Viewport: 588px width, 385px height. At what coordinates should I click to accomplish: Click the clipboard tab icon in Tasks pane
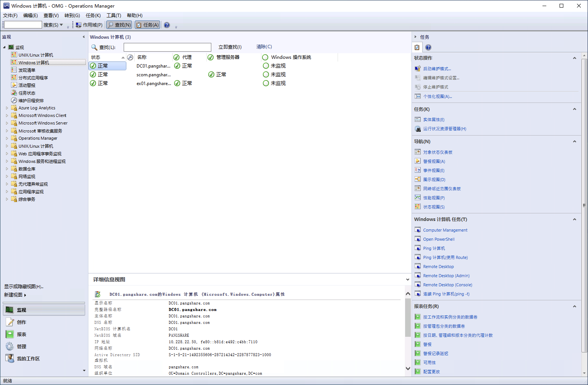(x=417, y=47)
